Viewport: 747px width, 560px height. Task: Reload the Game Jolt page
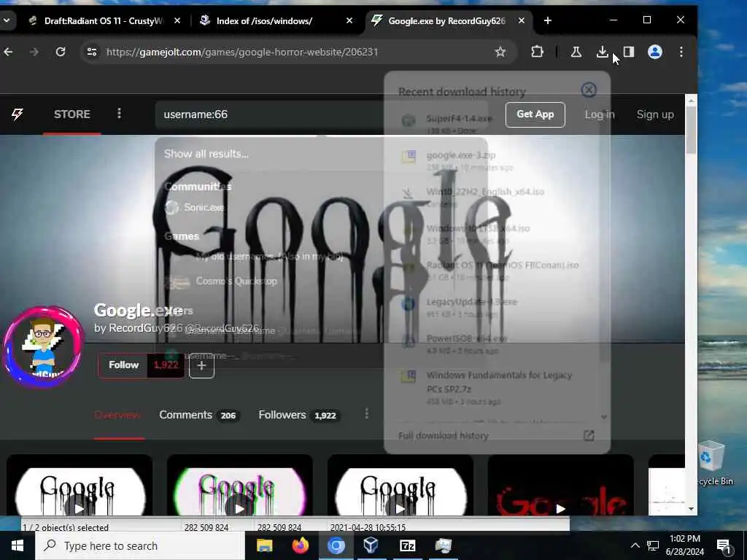click(61, 52)
